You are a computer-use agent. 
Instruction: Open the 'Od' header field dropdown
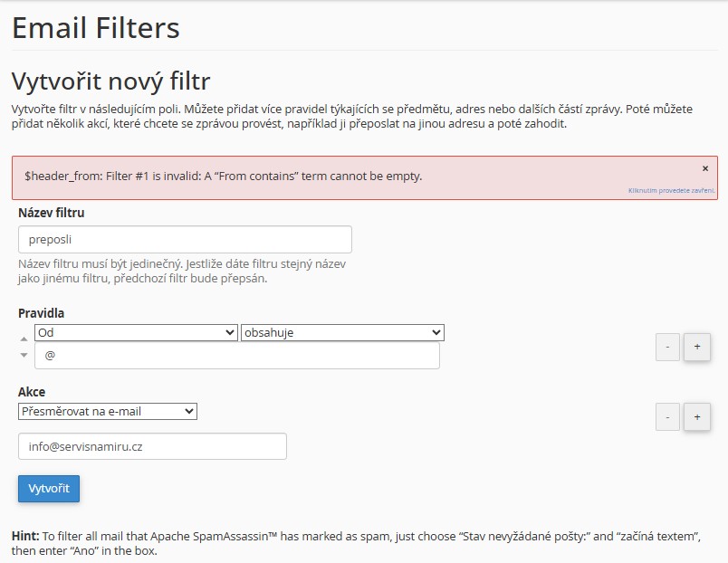[136, 332]
